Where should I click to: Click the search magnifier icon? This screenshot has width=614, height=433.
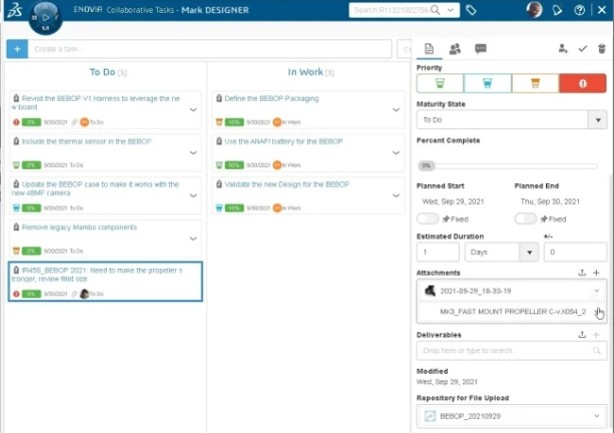coord(435,10)
